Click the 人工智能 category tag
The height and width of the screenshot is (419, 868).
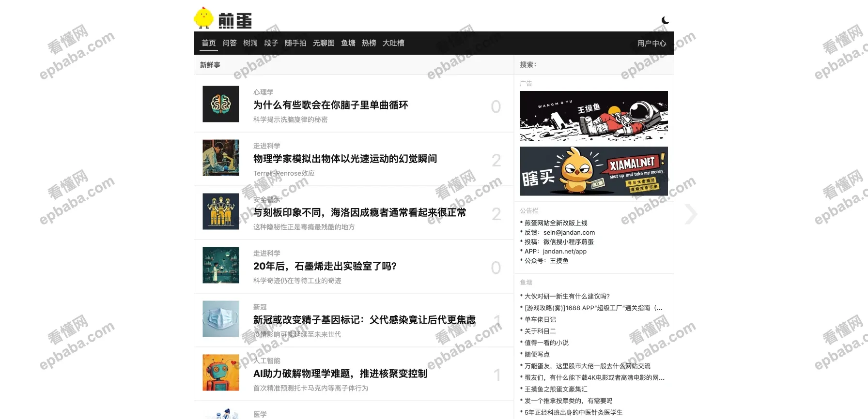267,360
